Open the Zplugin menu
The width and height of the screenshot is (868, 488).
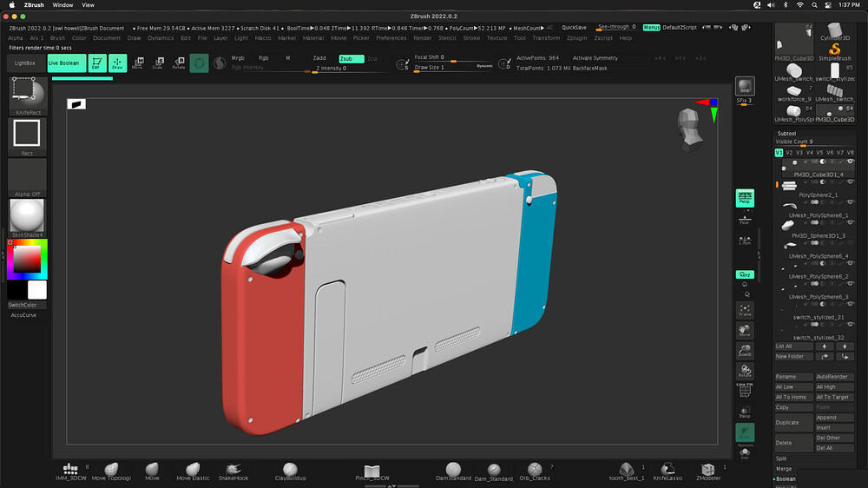point(577,38)
